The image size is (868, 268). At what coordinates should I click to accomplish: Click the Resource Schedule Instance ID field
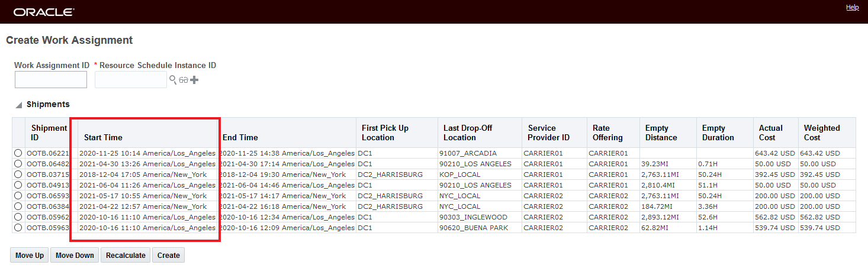pyautogui.click(x=131, y=80)
